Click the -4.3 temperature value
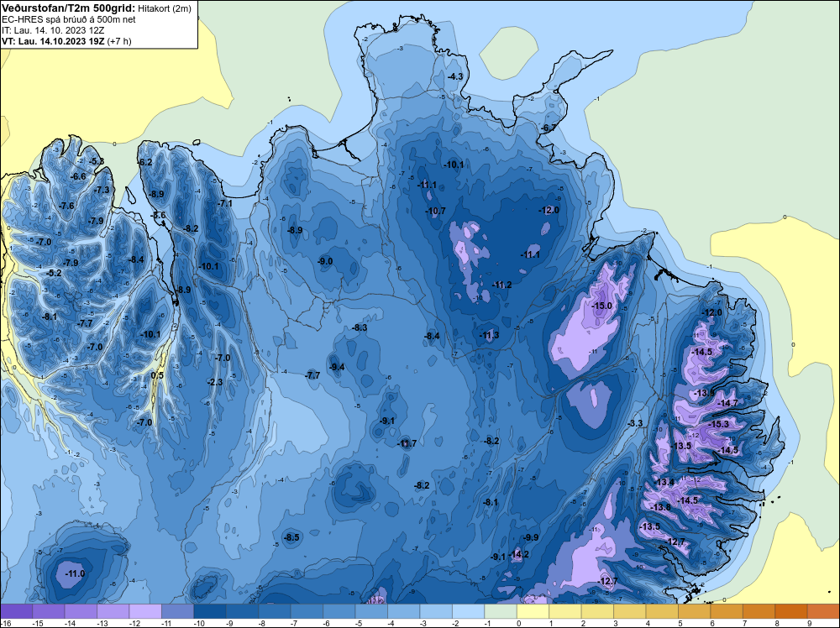Viewport: 840px width, 628px height. pyautogui.click(x=454, y=76)
